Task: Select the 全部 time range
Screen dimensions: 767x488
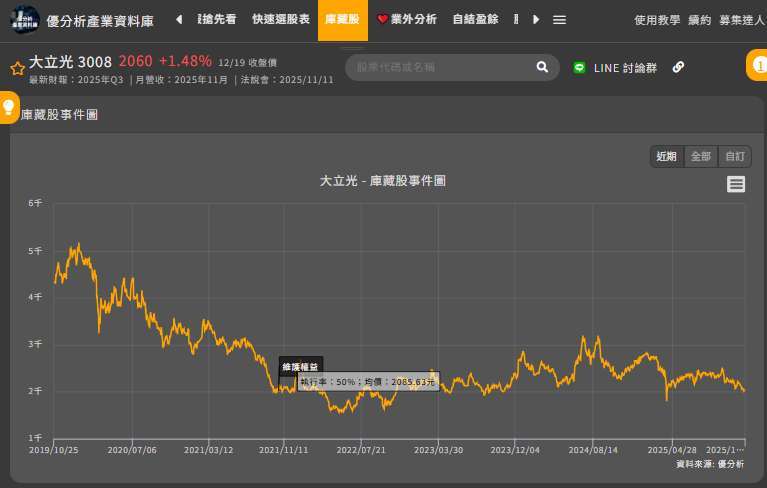Action: tap(701, 156)
